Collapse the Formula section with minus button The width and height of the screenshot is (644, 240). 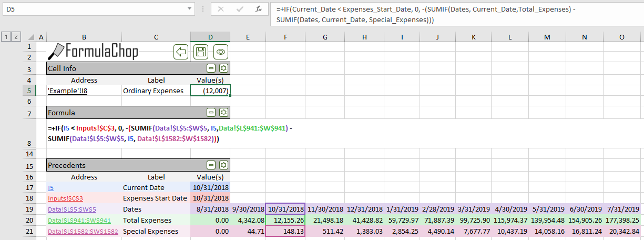point(211,113)
